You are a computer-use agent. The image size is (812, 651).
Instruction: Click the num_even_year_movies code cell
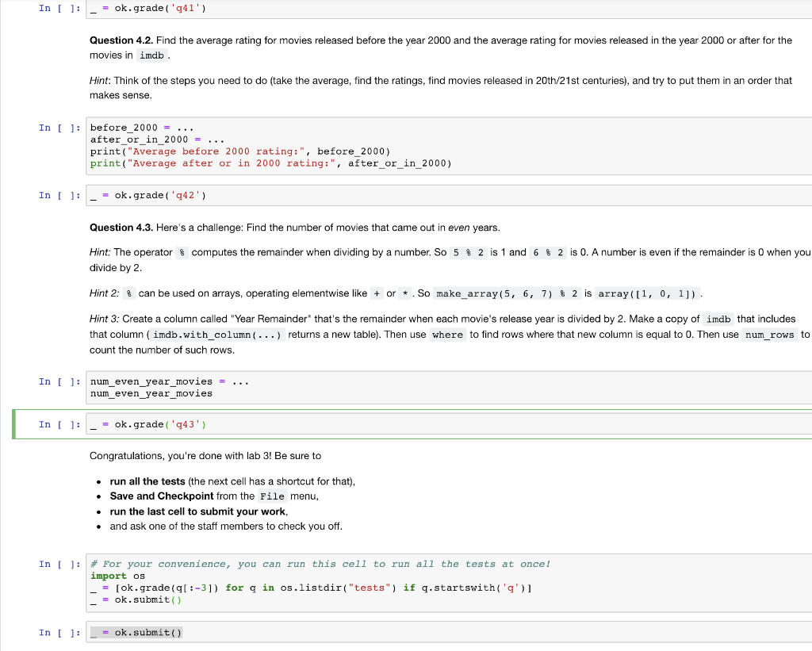coord(238,387)
